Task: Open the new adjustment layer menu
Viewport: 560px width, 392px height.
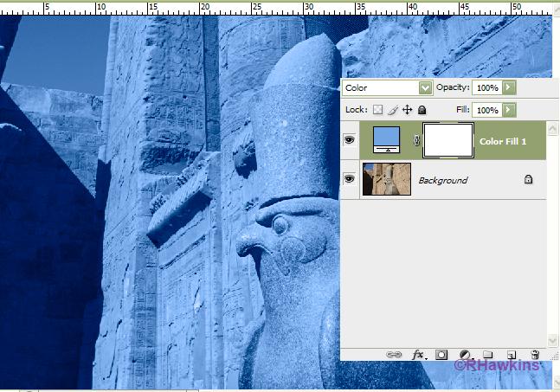Action: click(x=465, y=355)
